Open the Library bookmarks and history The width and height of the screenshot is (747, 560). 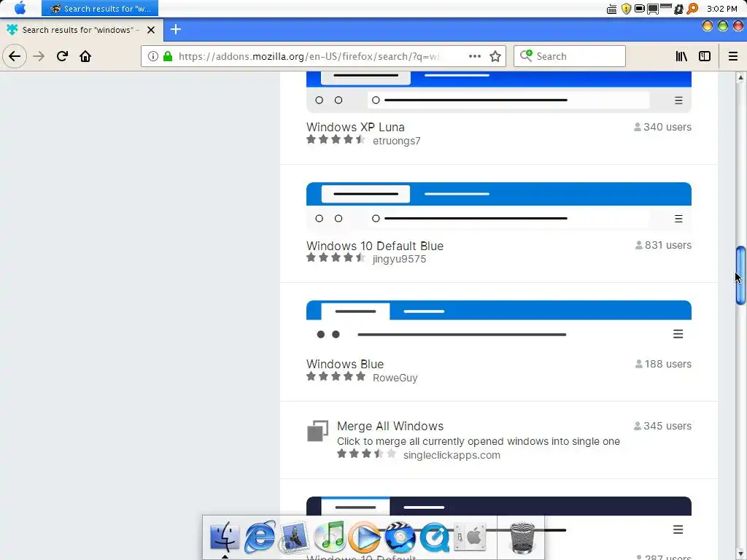coord(682,56)
